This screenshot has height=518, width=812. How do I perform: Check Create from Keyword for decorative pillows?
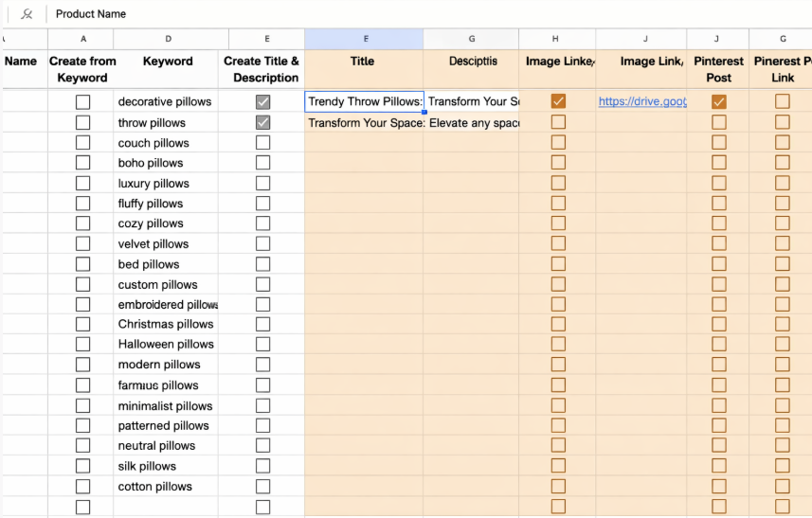click(83, 101)
